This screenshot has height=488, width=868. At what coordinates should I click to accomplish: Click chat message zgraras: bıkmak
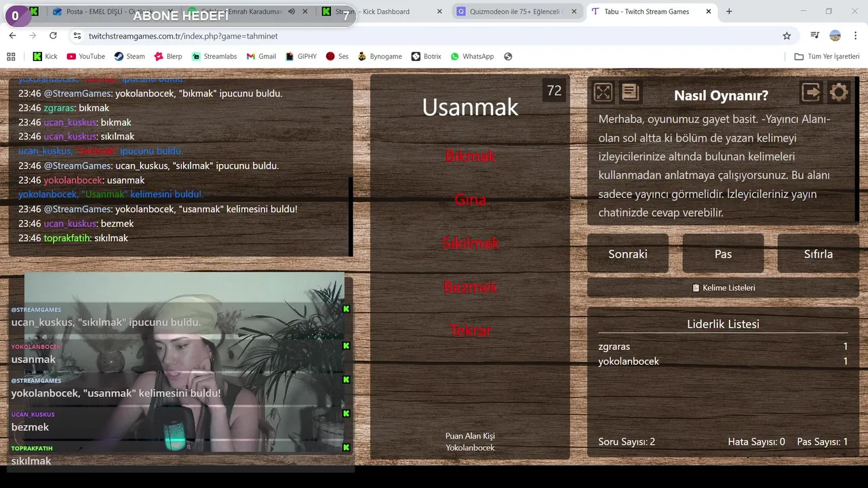click(64, 108)
